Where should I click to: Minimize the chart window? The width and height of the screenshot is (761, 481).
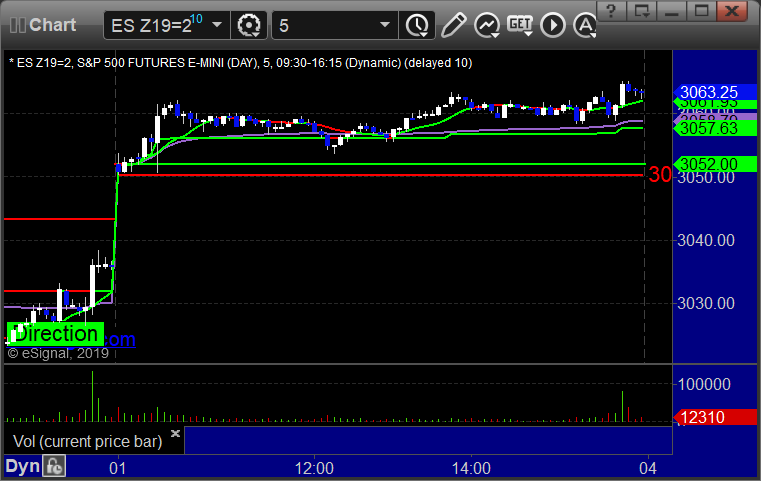pos(672,11)
